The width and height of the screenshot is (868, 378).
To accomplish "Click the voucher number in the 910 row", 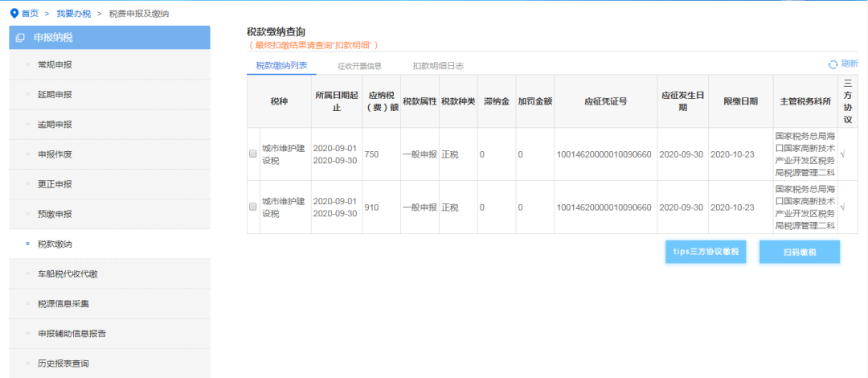I will tap(604, 207).
